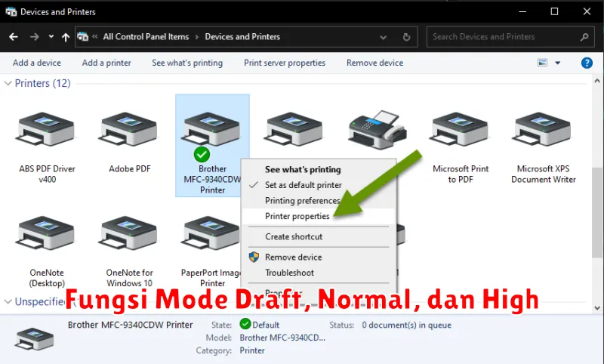Select the Brother MFC-9340CDW Printer icon

[x=211, y=128]
